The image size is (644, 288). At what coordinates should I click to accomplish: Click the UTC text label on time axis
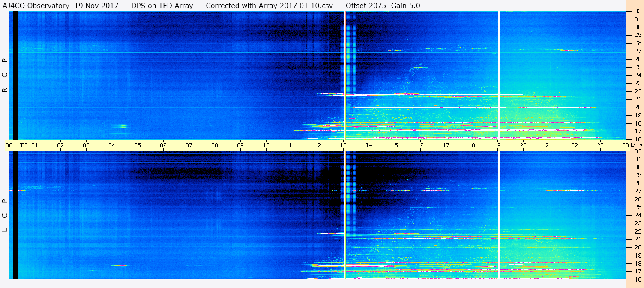tap(21, 145)
